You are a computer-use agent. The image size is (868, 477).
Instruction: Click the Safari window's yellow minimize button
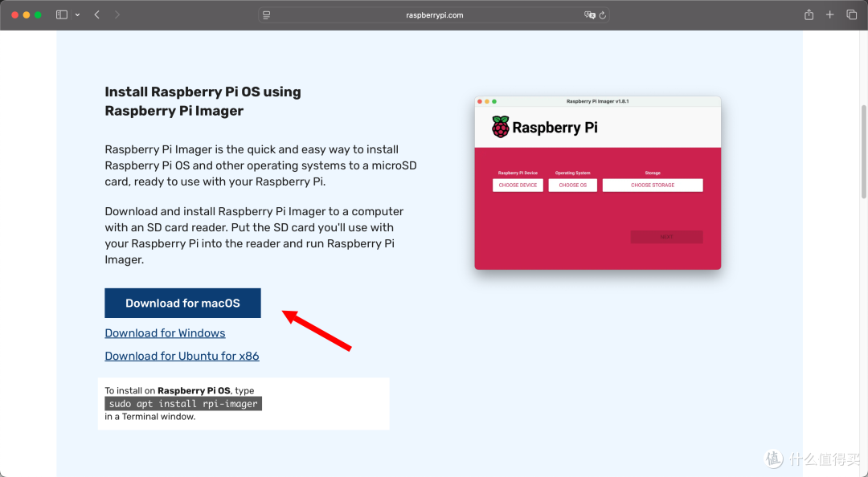(26, 15)
